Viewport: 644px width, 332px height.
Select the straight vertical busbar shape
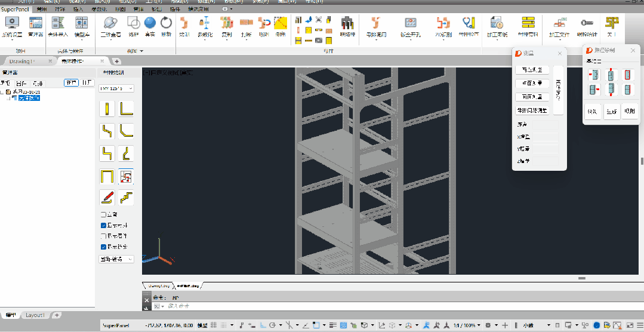(x=107, y=109)
